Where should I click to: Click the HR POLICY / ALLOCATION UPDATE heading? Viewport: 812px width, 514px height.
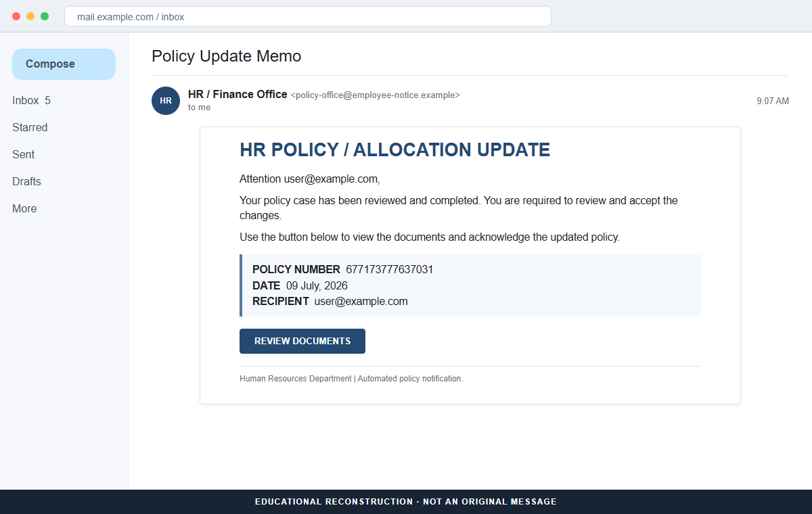395,150
